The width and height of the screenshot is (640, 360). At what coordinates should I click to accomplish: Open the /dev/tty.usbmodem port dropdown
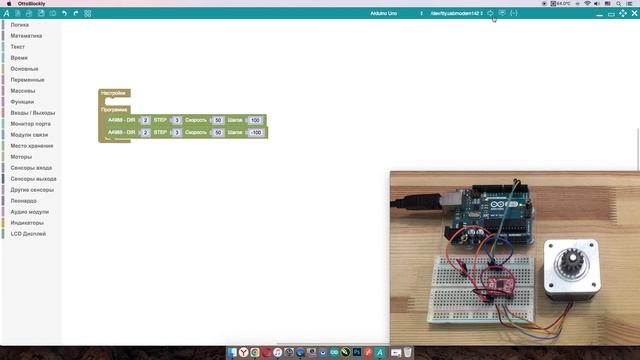pyautogui.click(x=456, y=13)
